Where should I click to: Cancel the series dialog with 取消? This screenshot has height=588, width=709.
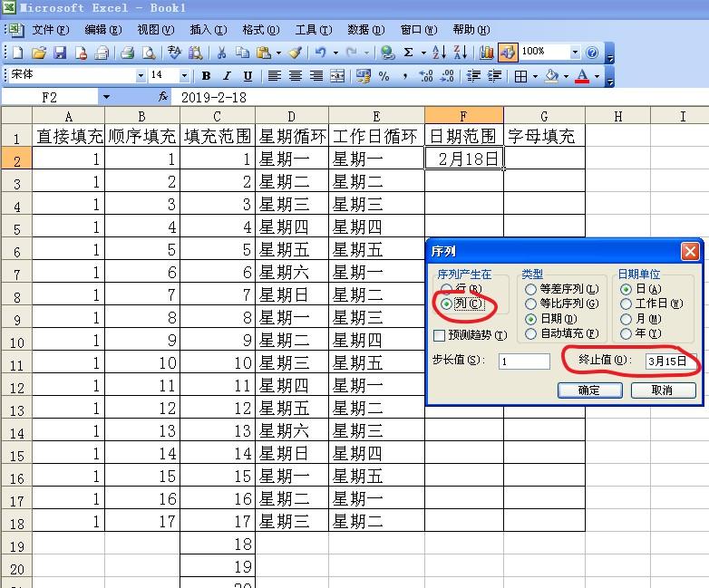pos(663,390)
